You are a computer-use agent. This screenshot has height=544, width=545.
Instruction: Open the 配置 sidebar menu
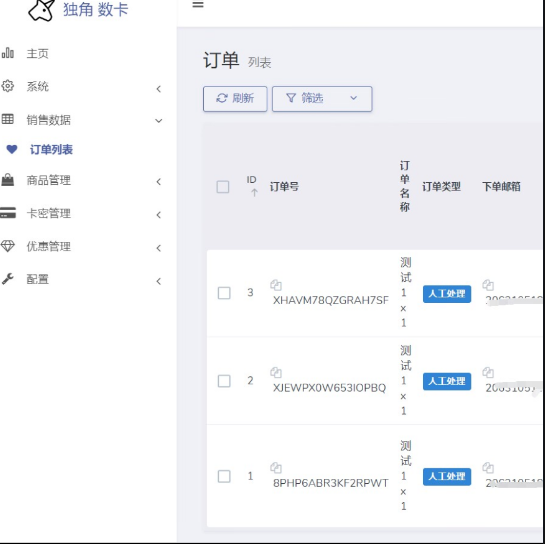[x=38, y=279]
